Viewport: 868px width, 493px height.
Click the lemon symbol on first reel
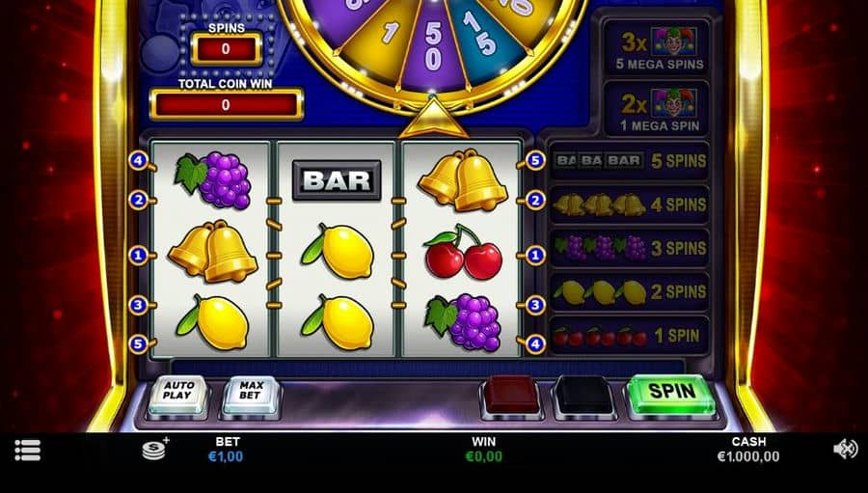[213, 322]
